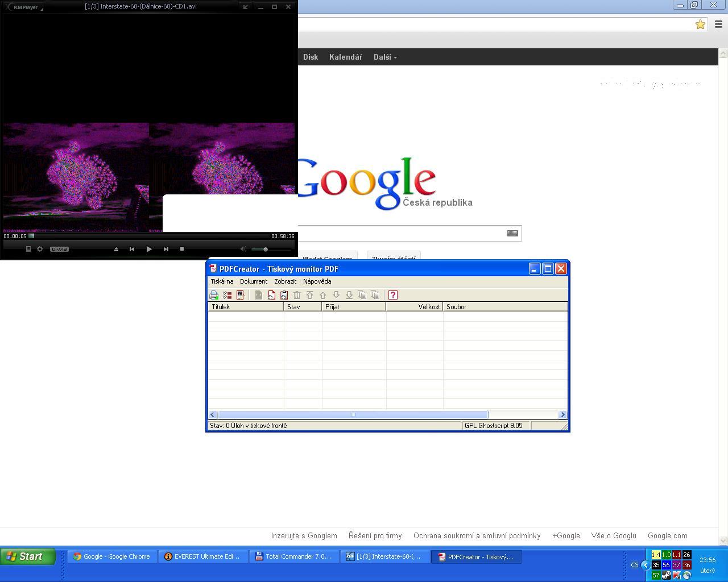Go to previous track in KMPlayer
The width and height of the screenshot is (728, 582).
click(x=132, y=249)
